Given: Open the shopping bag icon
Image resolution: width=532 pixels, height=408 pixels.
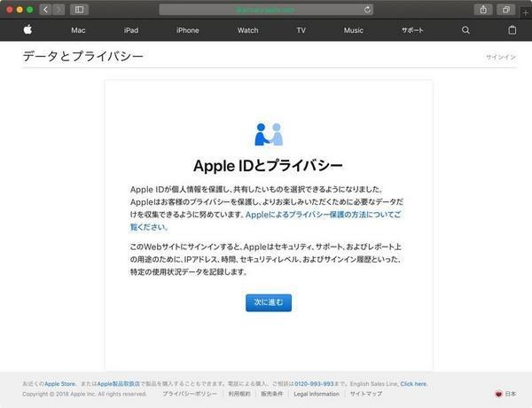Looking at the screenshot, I should click(512, 30).
